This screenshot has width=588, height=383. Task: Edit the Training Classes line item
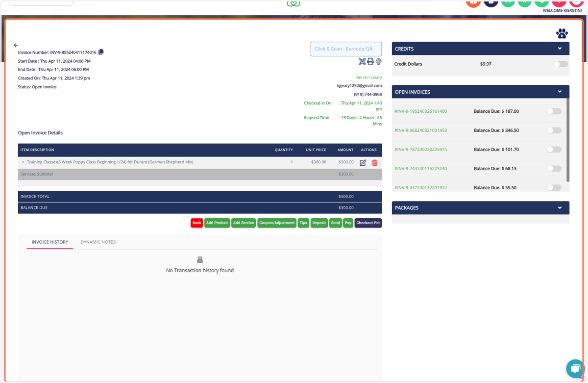pos(363,163)
